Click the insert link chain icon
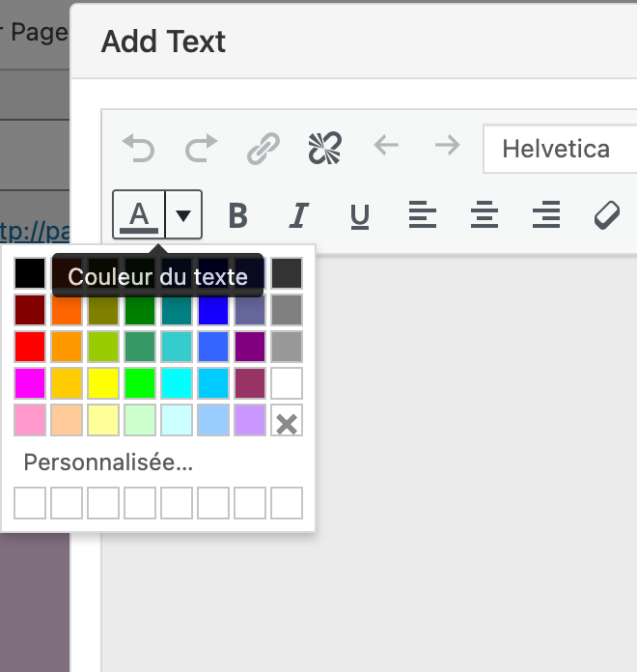The width and height of the screenshot is (637, 672). [x=263, y=149]
